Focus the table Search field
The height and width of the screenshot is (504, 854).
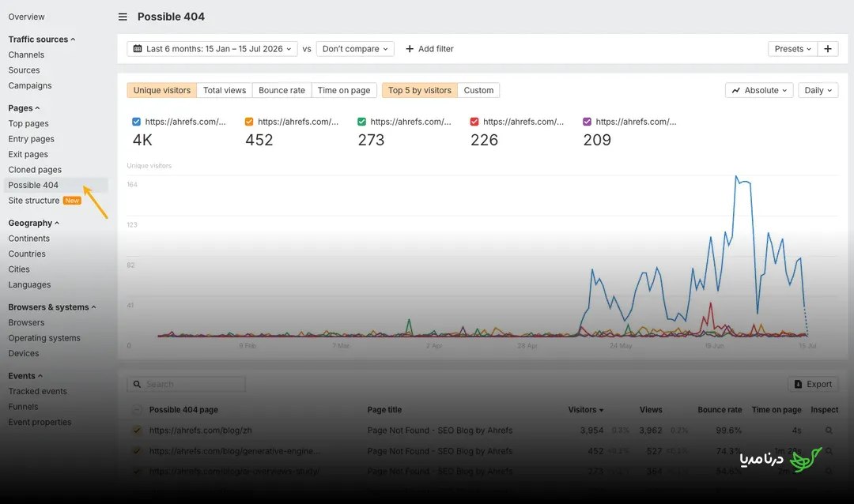(187, 384)
